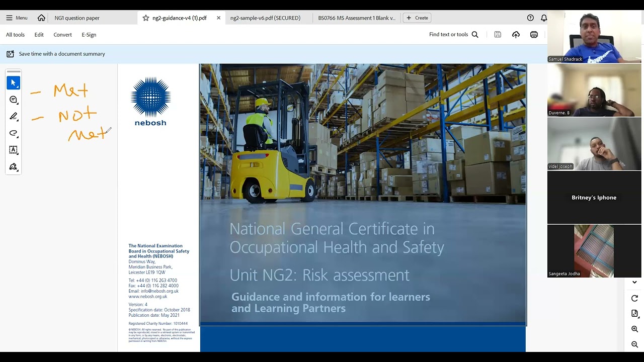Select the arrow Selection tool
The width and height of the screenshot is (644, 362).
pos(14,83)
